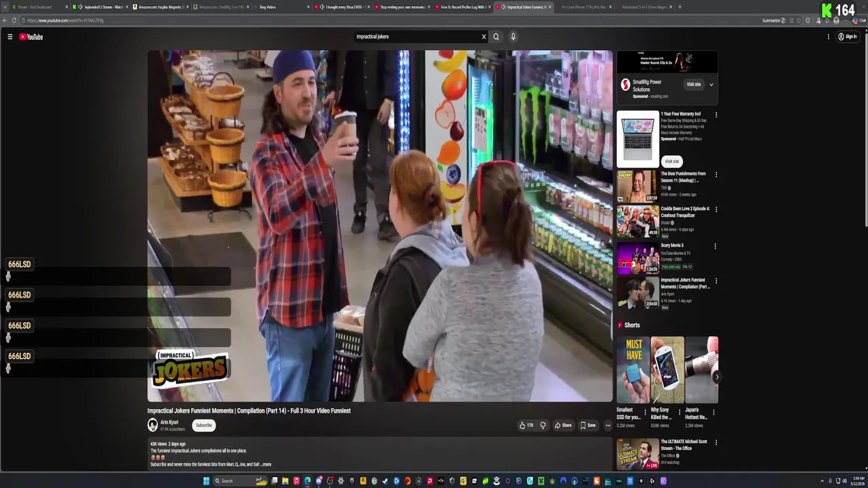The image size is (868, 488).
Task: Open Windows Start menu
Action: (207, 481)
